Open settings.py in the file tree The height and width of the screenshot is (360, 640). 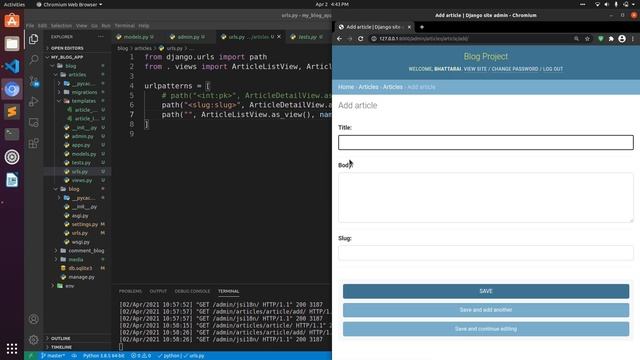[84, 224]
